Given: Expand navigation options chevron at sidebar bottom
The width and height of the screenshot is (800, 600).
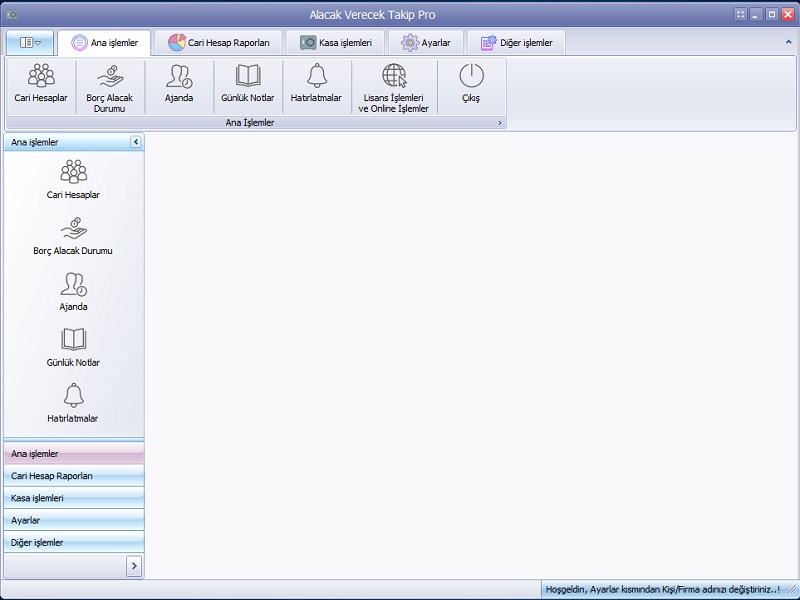Looking at the screenshot, I should (134, 566).
